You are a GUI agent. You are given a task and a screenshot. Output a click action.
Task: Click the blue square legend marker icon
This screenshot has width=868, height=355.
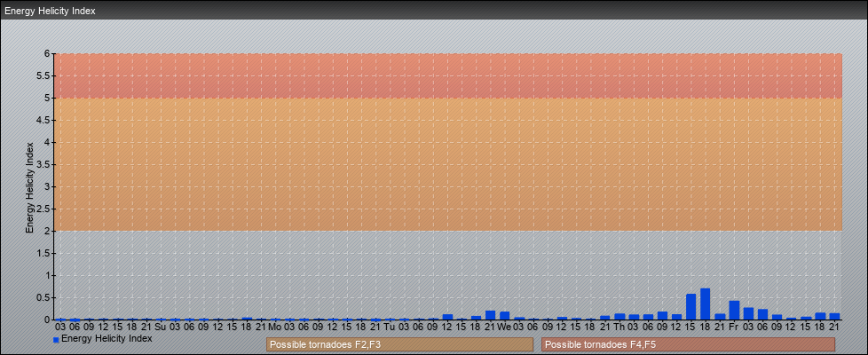click(x=56, y=340)
